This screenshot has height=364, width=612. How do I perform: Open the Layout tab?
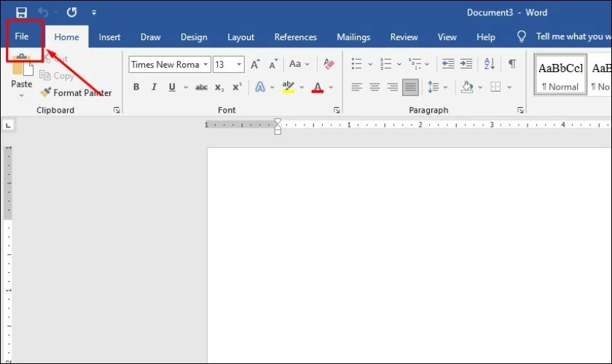(241, 37)
